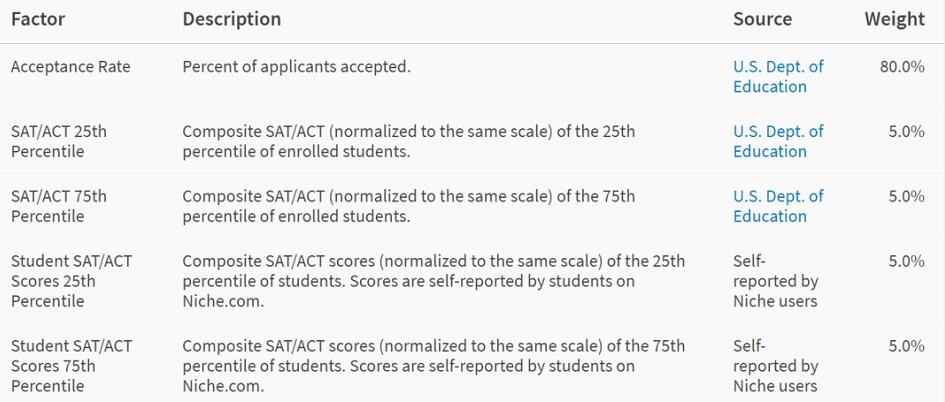Select the Student SAT/ACT Scores 25th Percentile cell
The height and width of the screenshot is (402, 945).
[x=71, y=281]
